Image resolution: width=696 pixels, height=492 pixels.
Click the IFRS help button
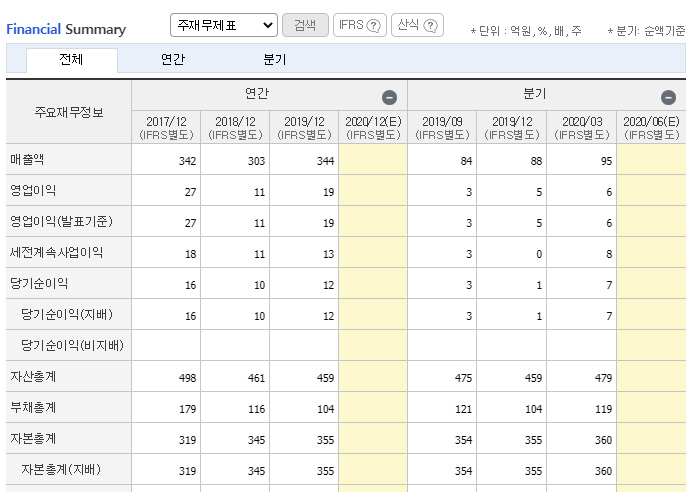pyautogui.click(x=360, y=25)
